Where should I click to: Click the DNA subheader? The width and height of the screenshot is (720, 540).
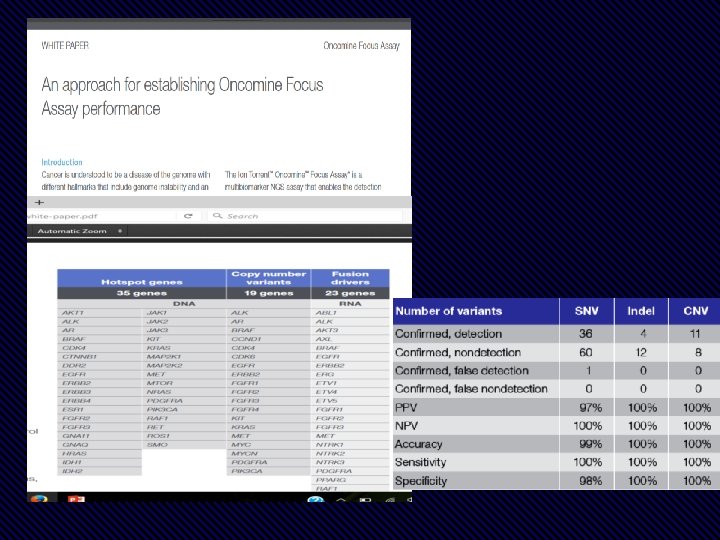184,304
